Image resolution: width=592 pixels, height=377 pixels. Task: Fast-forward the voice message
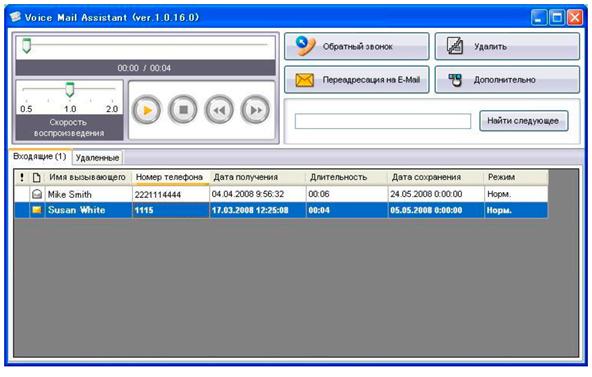click(x=256, y=110)
